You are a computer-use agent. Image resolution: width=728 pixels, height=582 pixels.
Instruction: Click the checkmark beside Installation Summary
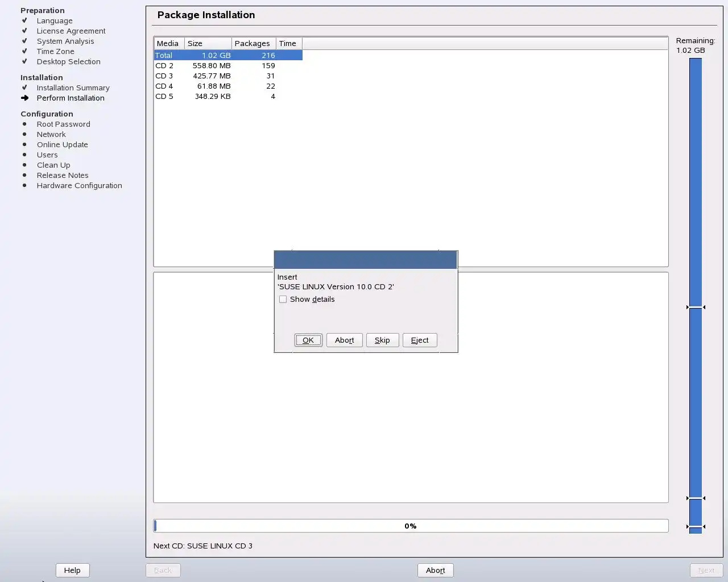(24, 88)
